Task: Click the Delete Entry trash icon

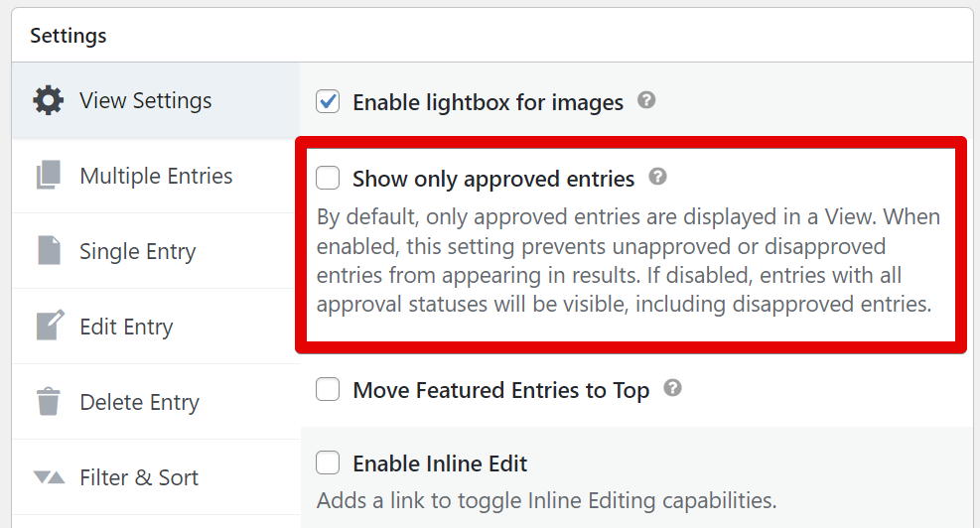Action: tap(48, 402)
